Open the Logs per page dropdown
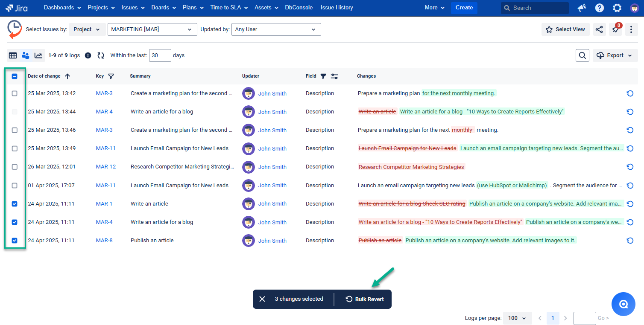644x325 pixels. point(517,318)
